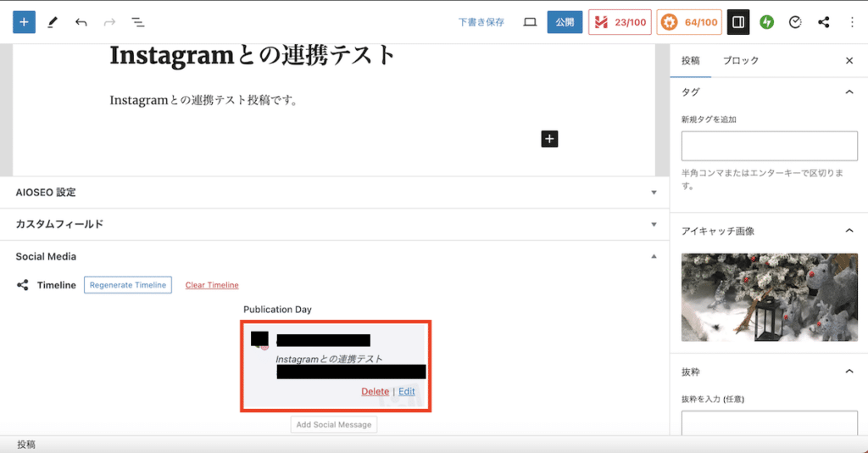Click the undo arrow icon
The width and height of the screenshot is (868, 453).
point(81,22)
